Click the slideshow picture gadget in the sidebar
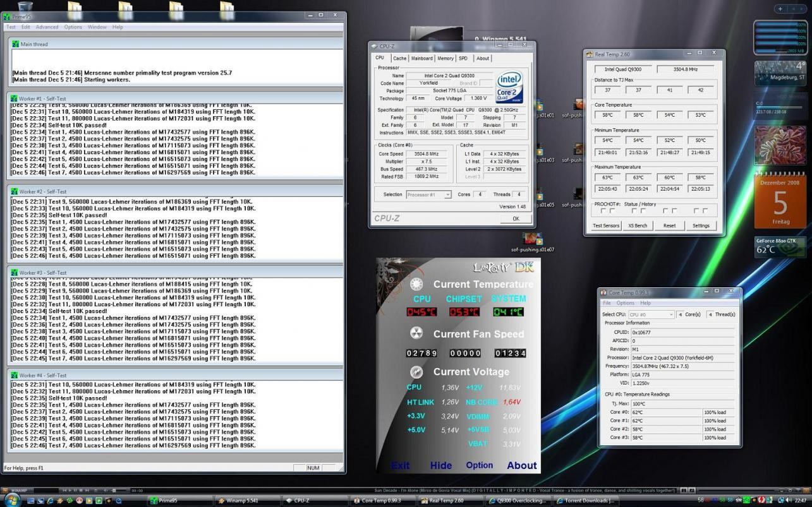Screen dimensions: 812x507 click(x=780, y=146)
